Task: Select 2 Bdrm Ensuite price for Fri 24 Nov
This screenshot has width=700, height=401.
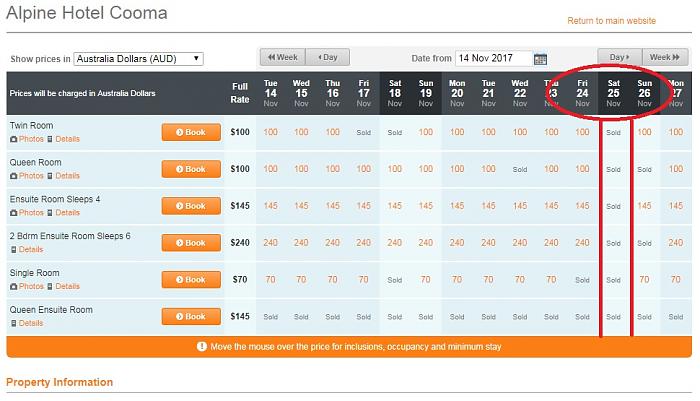Action: pos(582,242)
